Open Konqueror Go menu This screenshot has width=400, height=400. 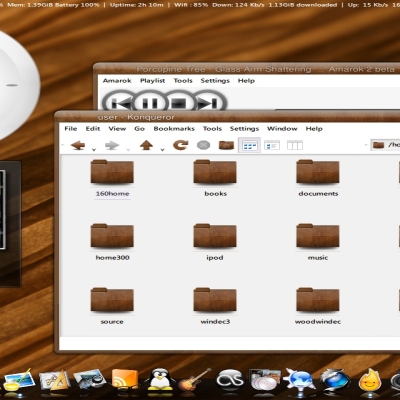(139, 129)
